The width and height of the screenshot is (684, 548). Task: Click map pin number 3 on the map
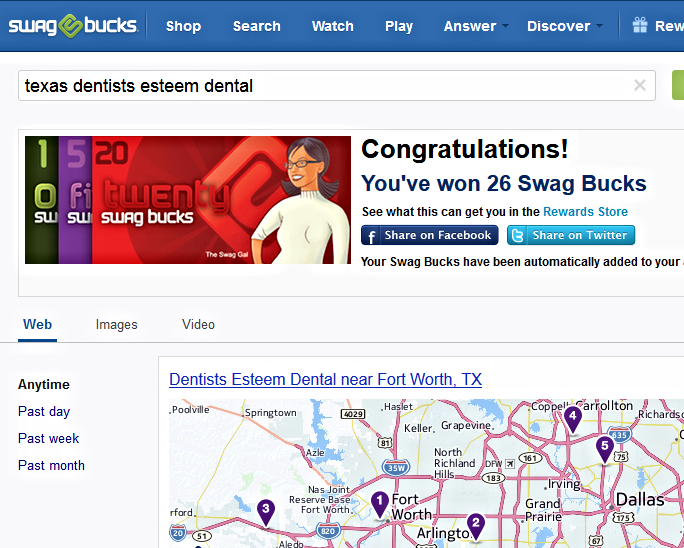[x=266, y=512]
